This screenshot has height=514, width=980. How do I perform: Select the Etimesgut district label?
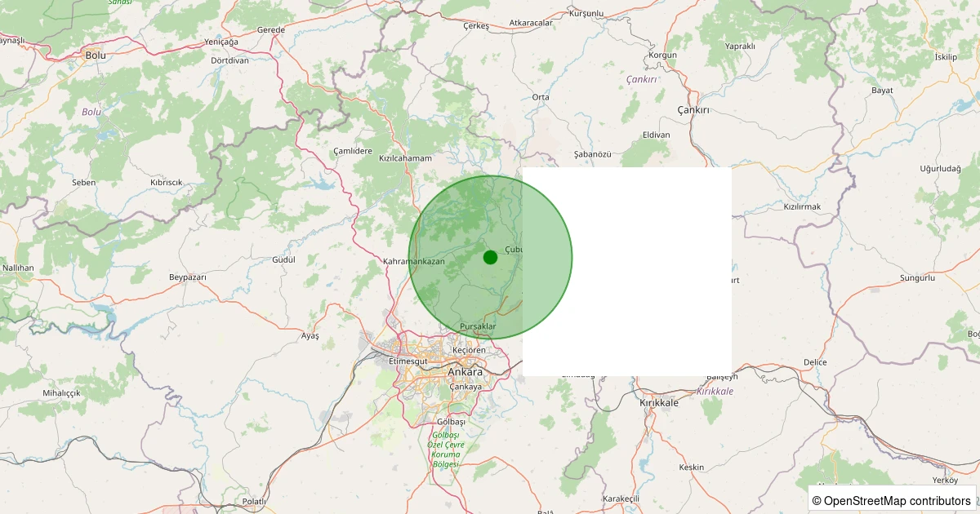pos(408,361)
